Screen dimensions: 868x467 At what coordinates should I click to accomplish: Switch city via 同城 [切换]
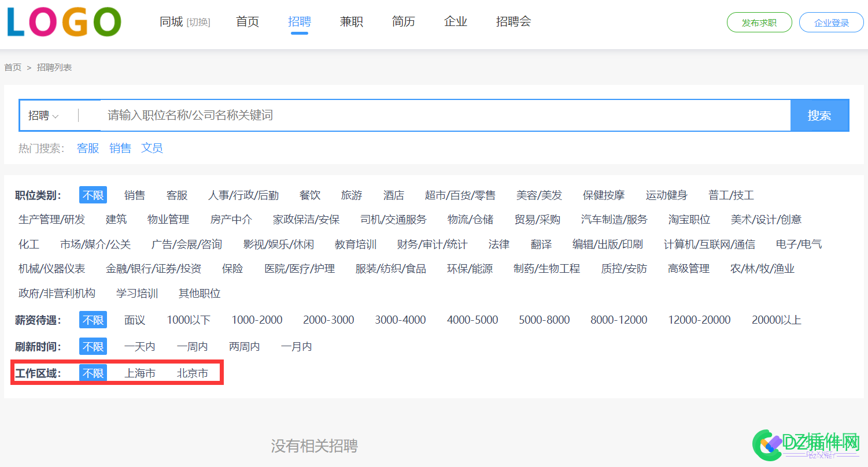[185, 22]
